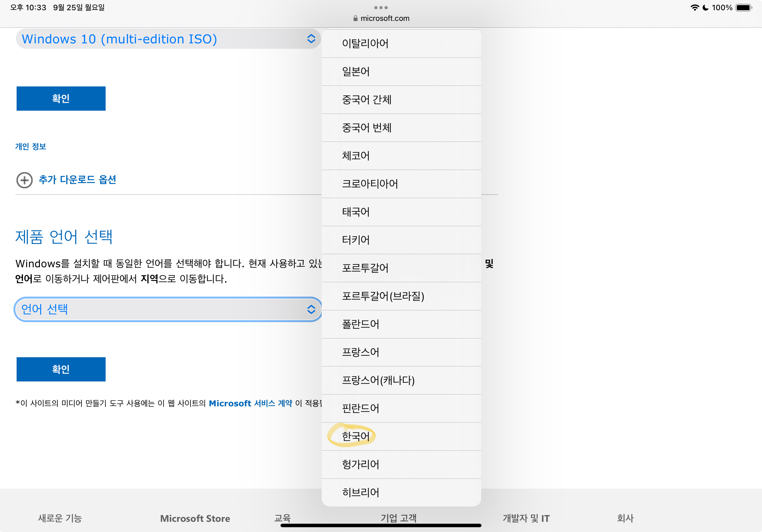Pick 히브리어 at bottom of list
Screen dimensions: 762x532
[x=361, y=492]
